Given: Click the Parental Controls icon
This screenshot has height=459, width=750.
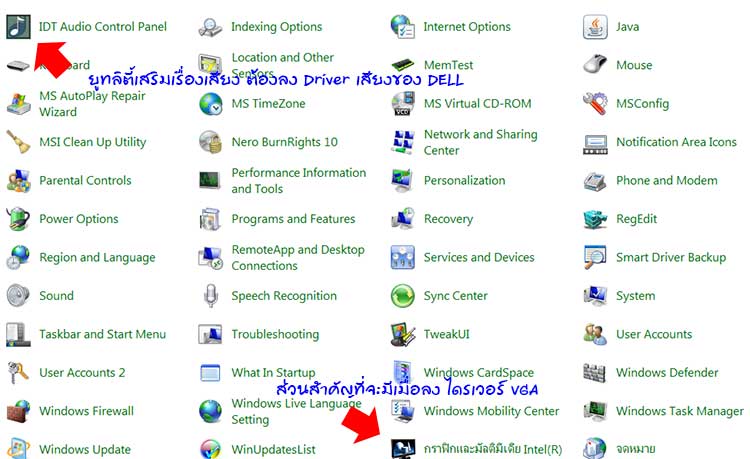Looking at the screenshot, I should point(18,181).
